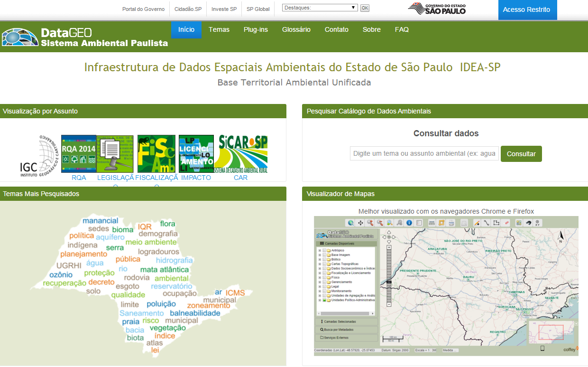Open the Destaques dropdown list
The image size is (588, 367).
(x=320, y=8)
